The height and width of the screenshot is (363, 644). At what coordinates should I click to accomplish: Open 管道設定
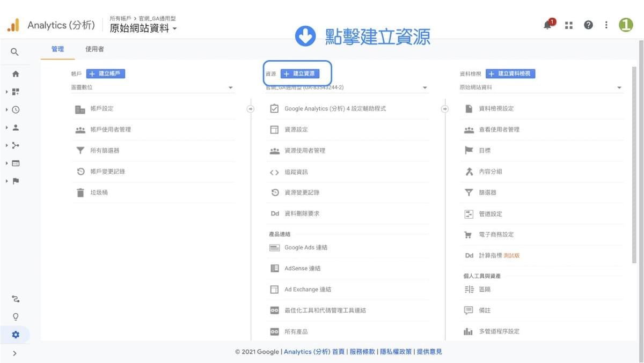542,214
